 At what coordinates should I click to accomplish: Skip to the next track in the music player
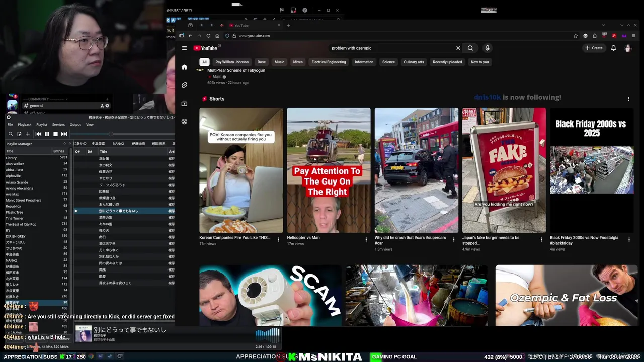click(x=64, y=134)
